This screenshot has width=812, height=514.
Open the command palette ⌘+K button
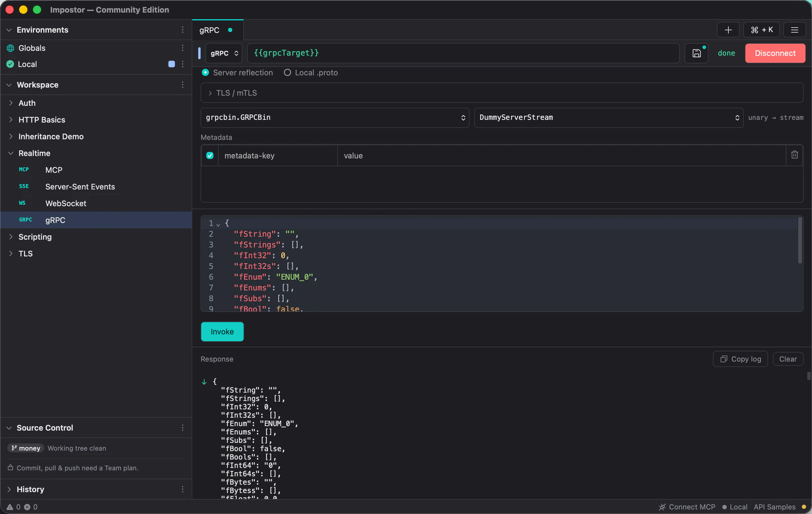tap(761, 30)
